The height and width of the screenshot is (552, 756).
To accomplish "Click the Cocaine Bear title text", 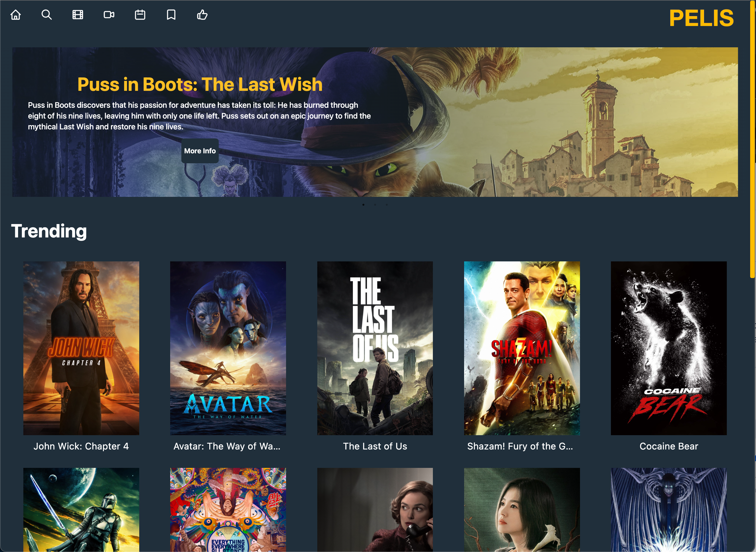I will coord(669,446).
